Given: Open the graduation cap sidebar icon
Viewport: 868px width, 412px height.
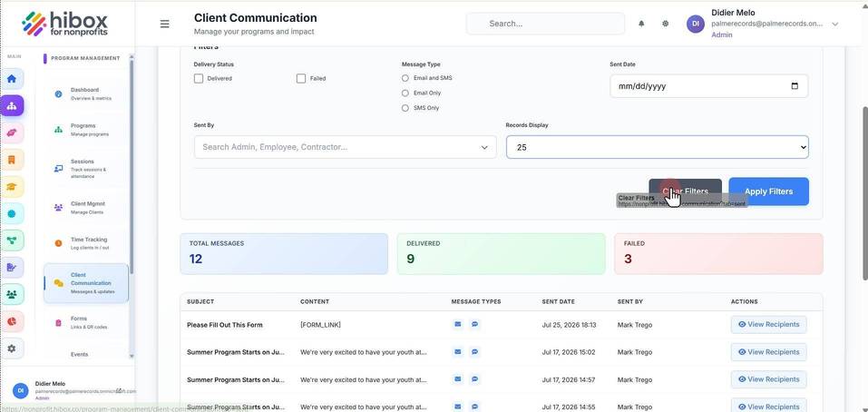Looking at the screenshot, I should 12,187.
